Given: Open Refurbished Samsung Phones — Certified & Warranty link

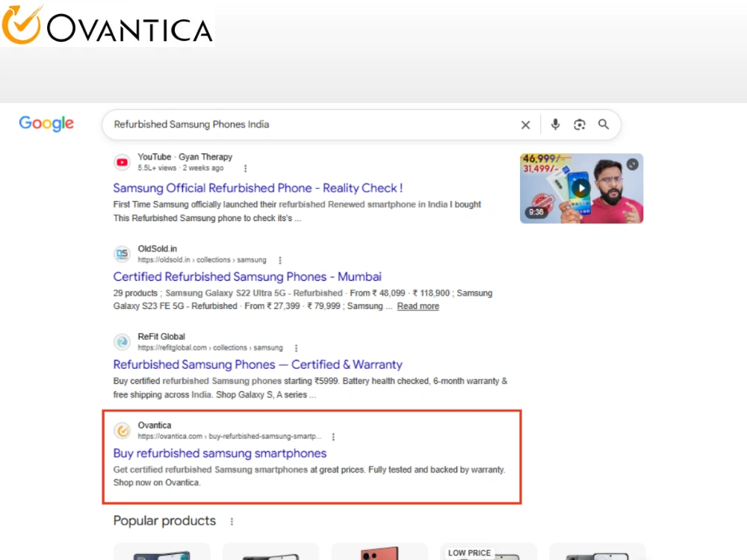Looking at the screenshot, I should 258,365.
